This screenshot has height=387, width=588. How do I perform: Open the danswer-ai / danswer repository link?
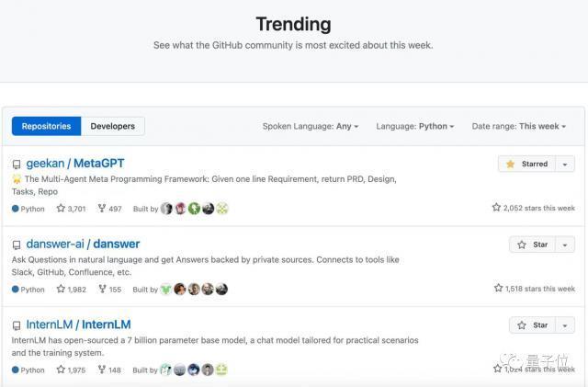point(83,245)
